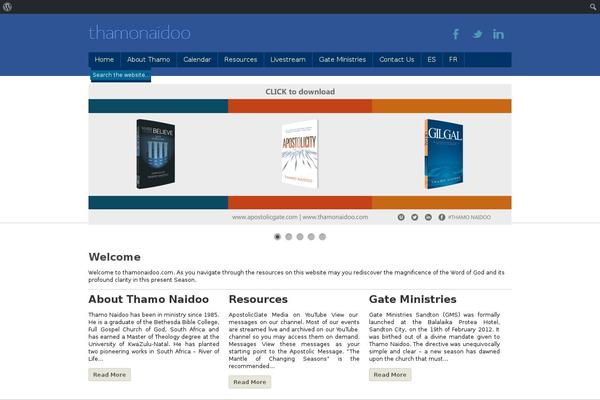Screen dimensions: 600x400
Task: Open the Calendar menu item
Action: click(x=197, y=60)
